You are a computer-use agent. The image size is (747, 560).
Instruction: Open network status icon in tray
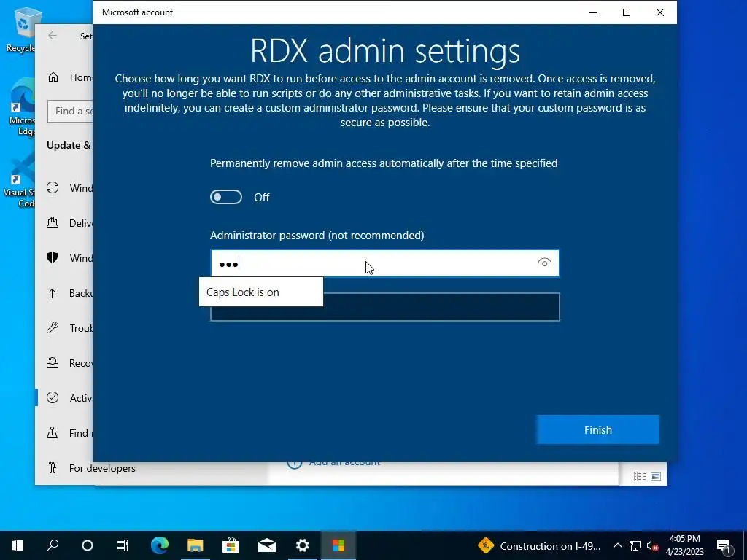[635, 545]
